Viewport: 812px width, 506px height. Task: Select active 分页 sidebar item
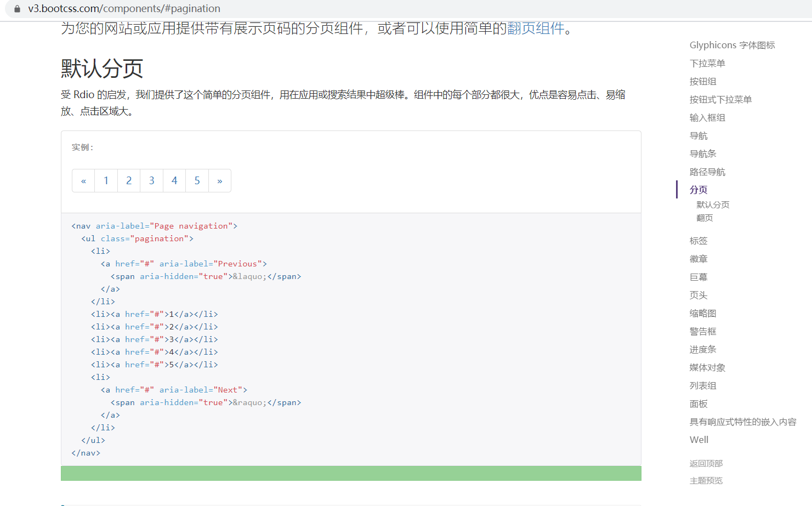pyautogui.click(x=699, y=190)
